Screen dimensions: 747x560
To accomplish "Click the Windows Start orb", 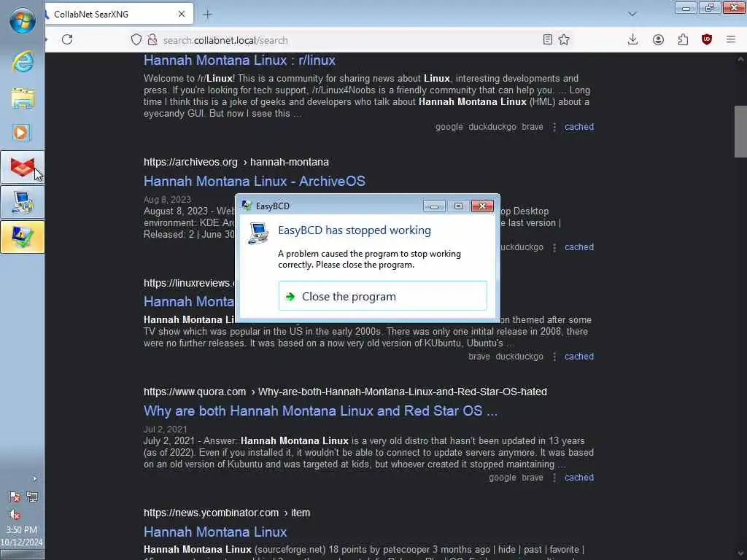I will (23, 21).
